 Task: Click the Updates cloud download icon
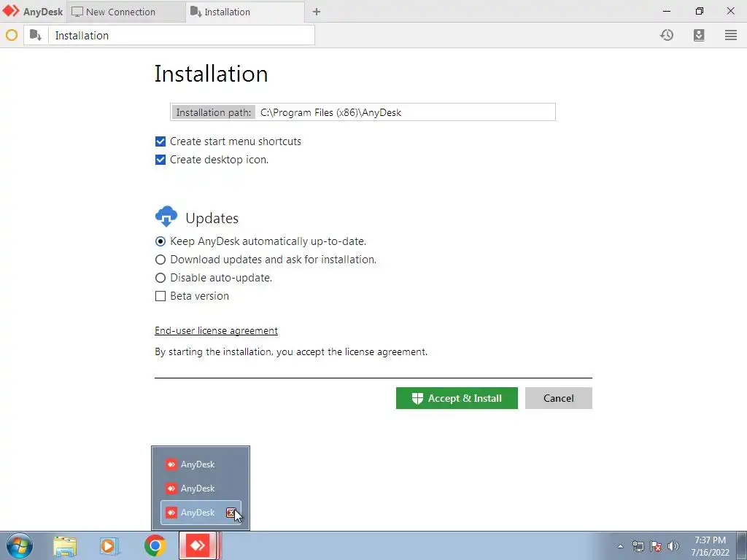pyautogui.click(x=166, y=217)
